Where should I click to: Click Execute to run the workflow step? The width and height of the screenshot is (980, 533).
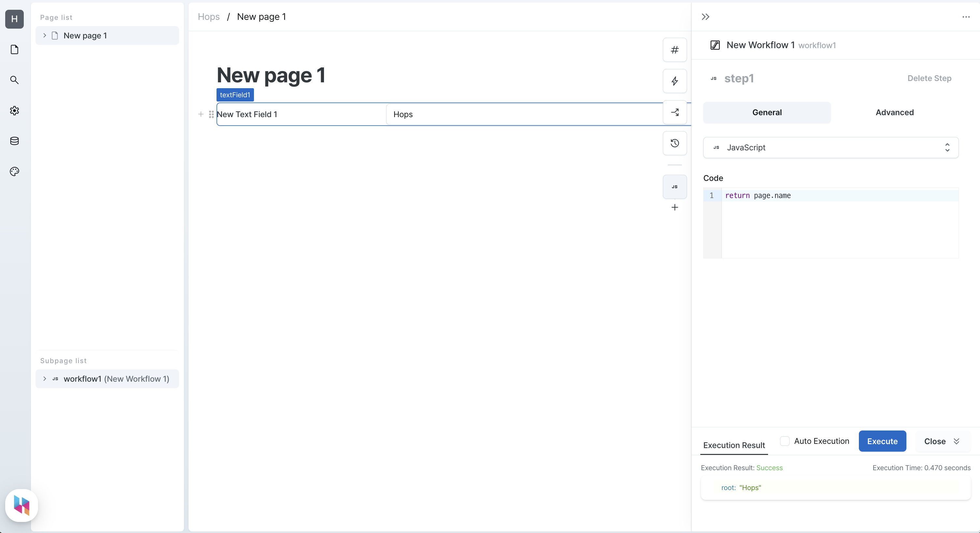click(883, 441)
